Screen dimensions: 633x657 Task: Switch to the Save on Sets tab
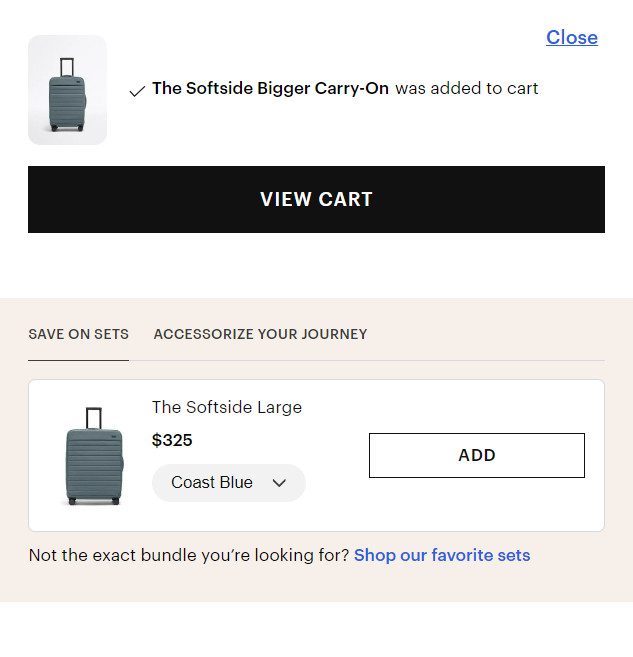click(78, 334)
